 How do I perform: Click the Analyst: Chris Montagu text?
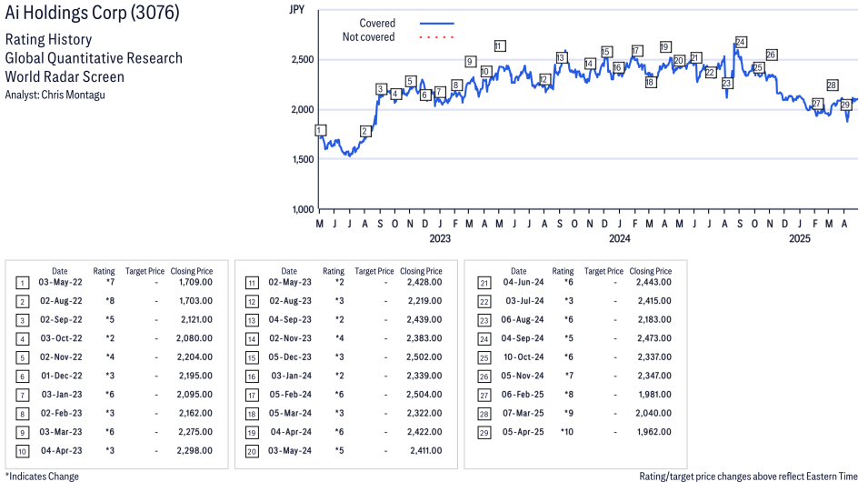pyautogui.click(x=55, y=95)
